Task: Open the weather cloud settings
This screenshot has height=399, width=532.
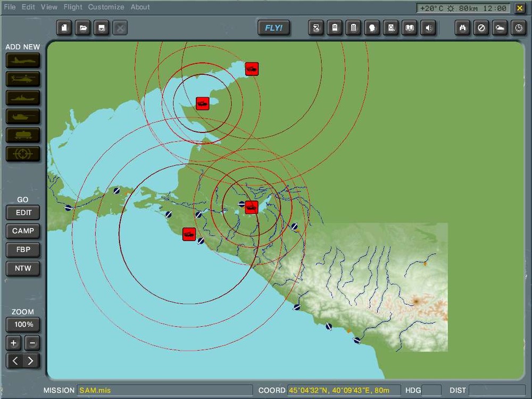Action: pos(500,28)
